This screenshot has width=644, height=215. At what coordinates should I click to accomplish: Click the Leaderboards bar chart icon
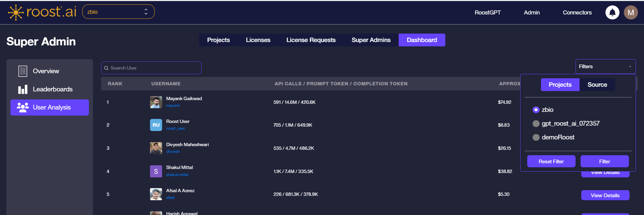pyautogui.click(x=23, y=89)
